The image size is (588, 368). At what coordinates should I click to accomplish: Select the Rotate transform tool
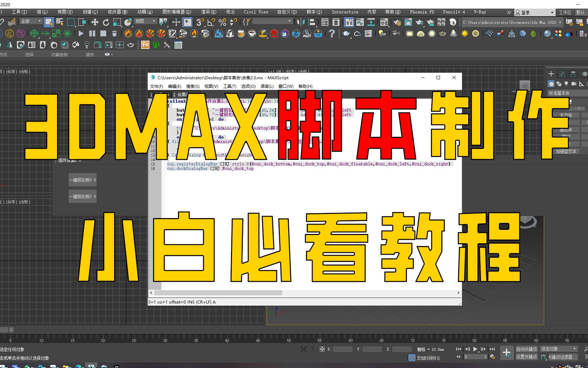[x=106, y=22]
